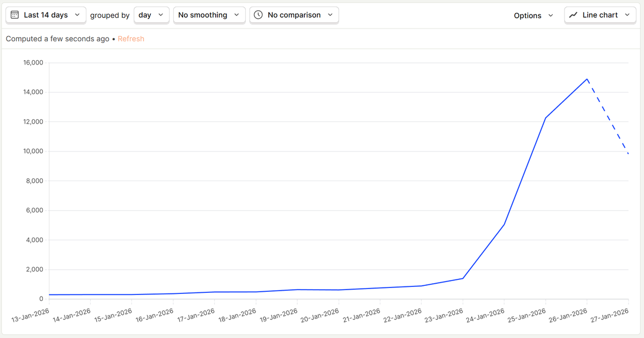Click the 15-Jan-2026 x-axis label
This screenshot has width=644, height=338.
click(114, 315)
